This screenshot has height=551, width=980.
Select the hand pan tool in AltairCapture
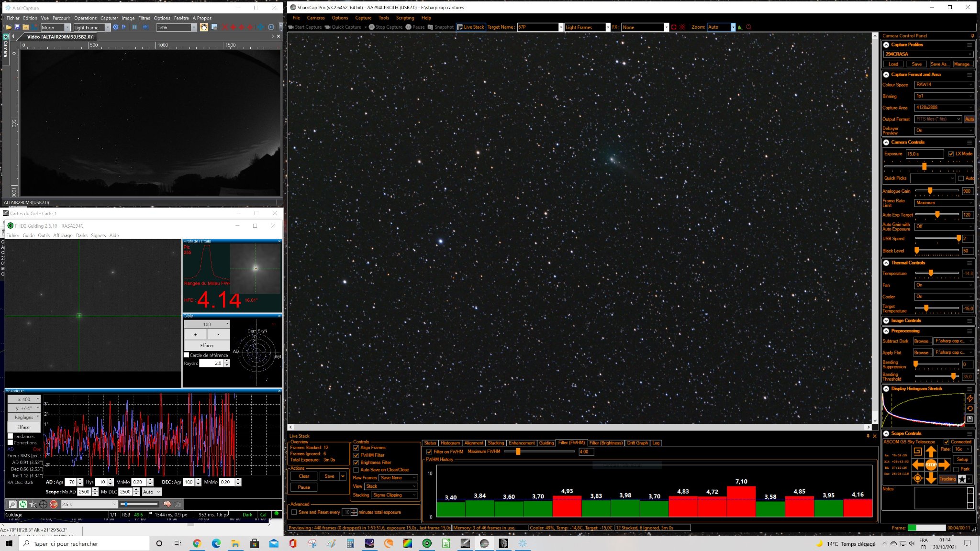tap(204, 27)
